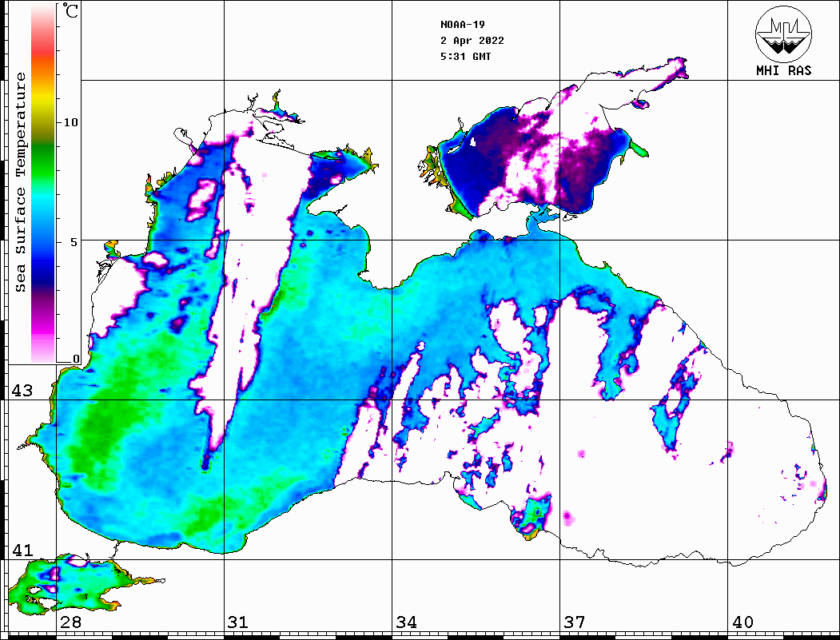Viewport: 840px width, 640px height.
Task: Click the '10' tick on temperature scale
Action: pyautogui.click(x=70, y=122)
